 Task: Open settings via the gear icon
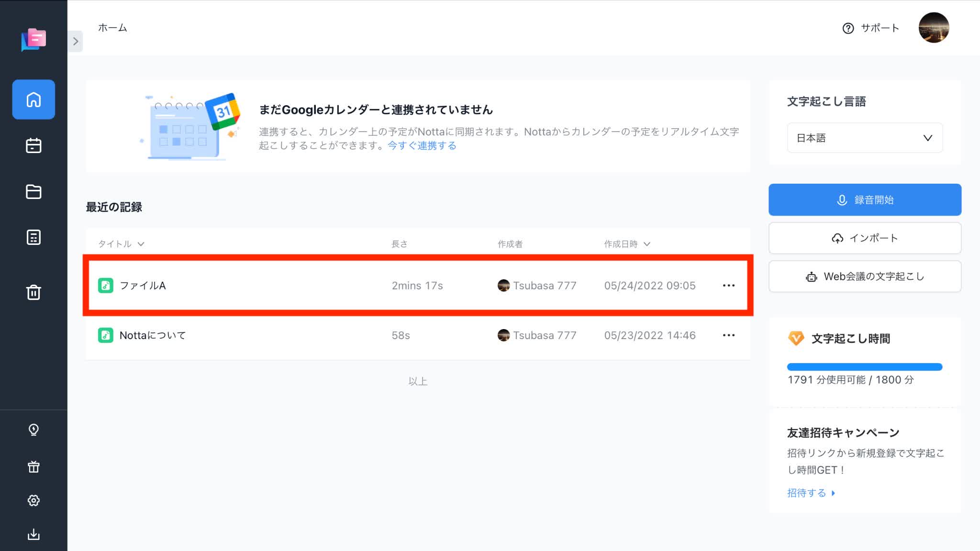click(x=33, y=500)
